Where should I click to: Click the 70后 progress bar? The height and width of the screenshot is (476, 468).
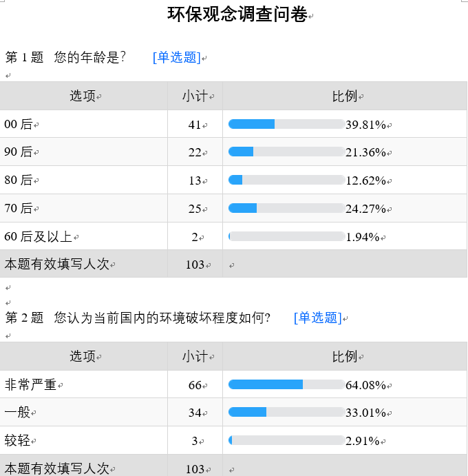(x=286, y=208)
